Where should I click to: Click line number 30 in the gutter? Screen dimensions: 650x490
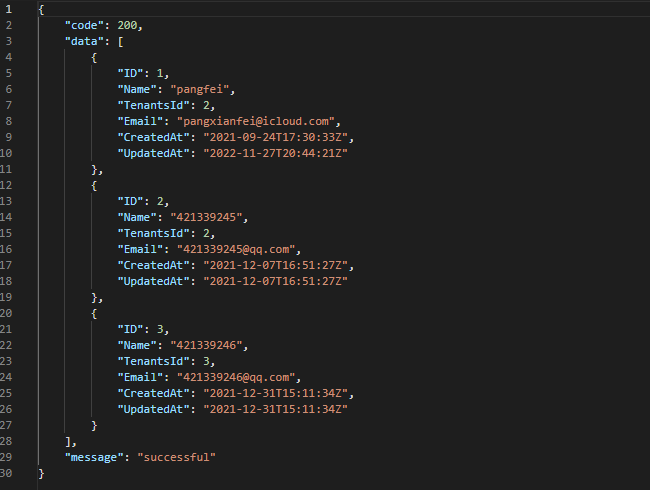pyautogui.click(x=9, y=473)
